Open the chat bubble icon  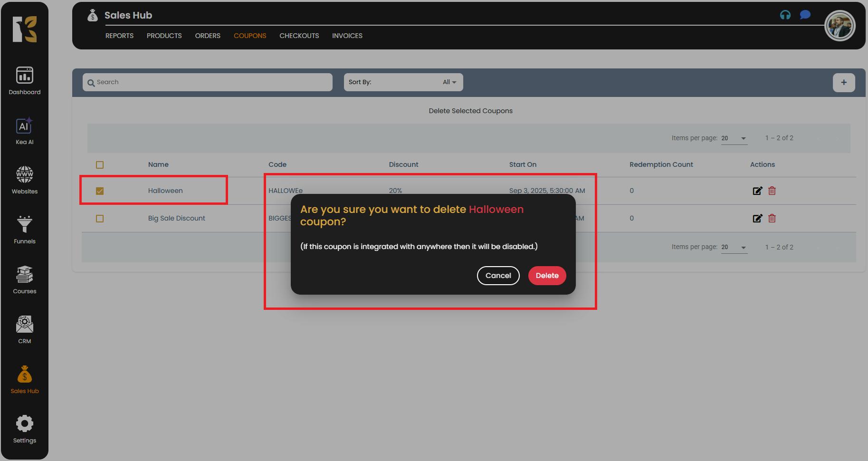tap(805, 15)
